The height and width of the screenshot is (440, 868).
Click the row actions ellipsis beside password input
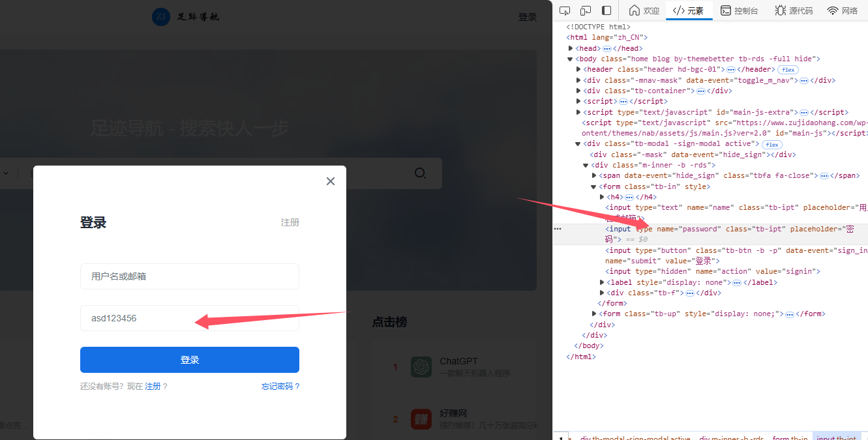click(558, 229)
